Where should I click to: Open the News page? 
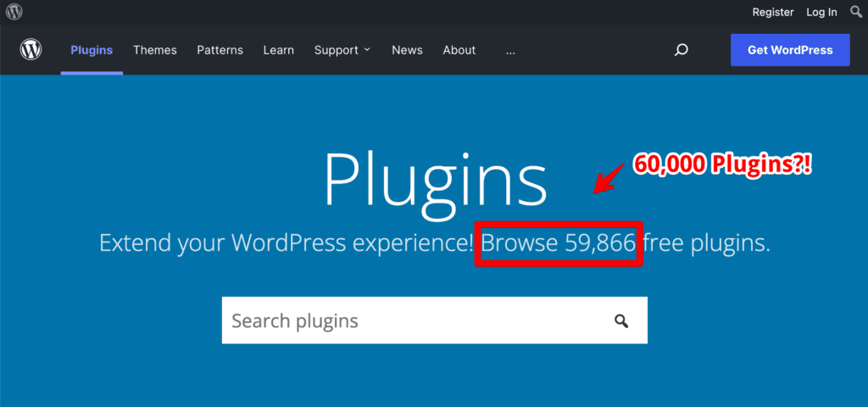pyautogui.click(x=407, y=50)
